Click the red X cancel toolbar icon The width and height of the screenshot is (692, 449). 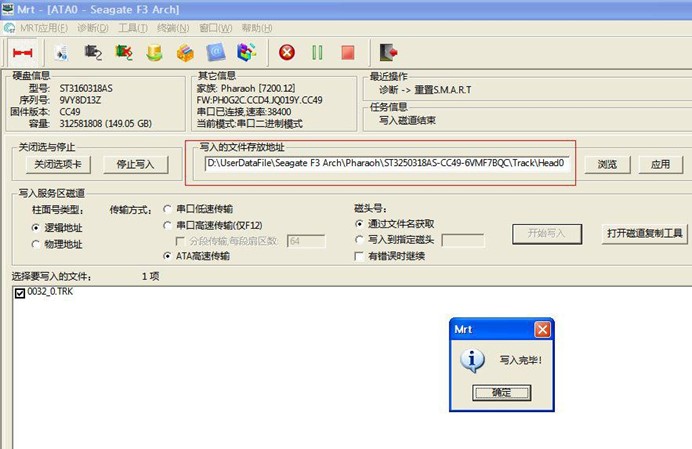tap(287, 51)
